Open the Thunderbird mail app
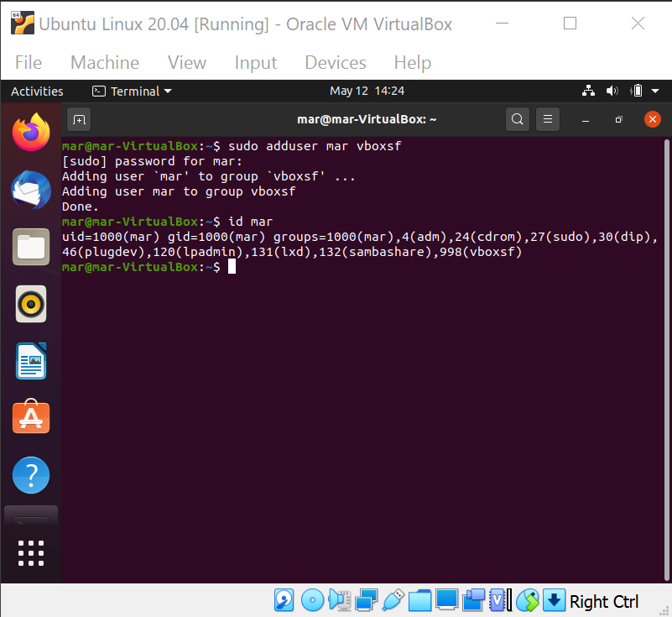672x617 pixels. coord(31,190)
